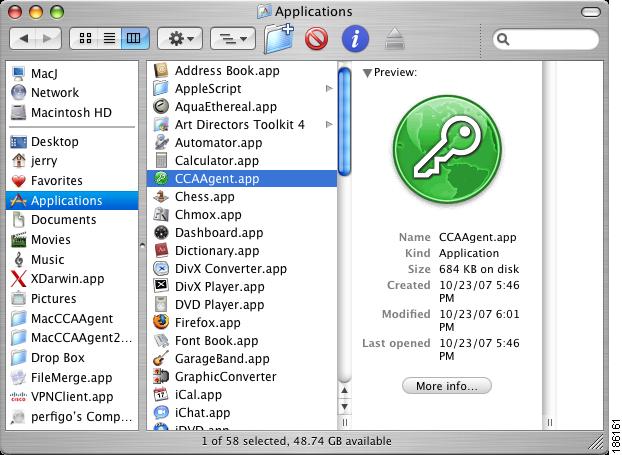The width and height of the screenshot is (622, 455).
Task: Select Dictionary.app
Action: (x=242, y=251)
